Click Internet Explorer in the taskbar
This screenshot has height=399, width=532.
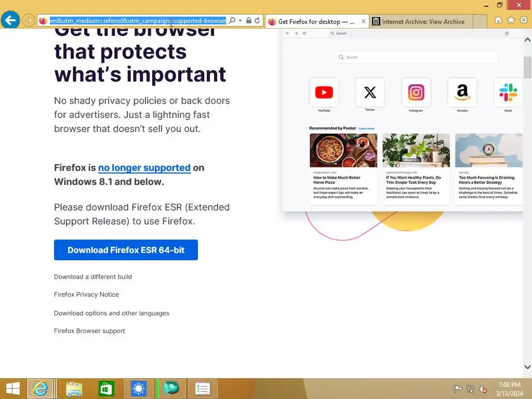tap(40, 389)
